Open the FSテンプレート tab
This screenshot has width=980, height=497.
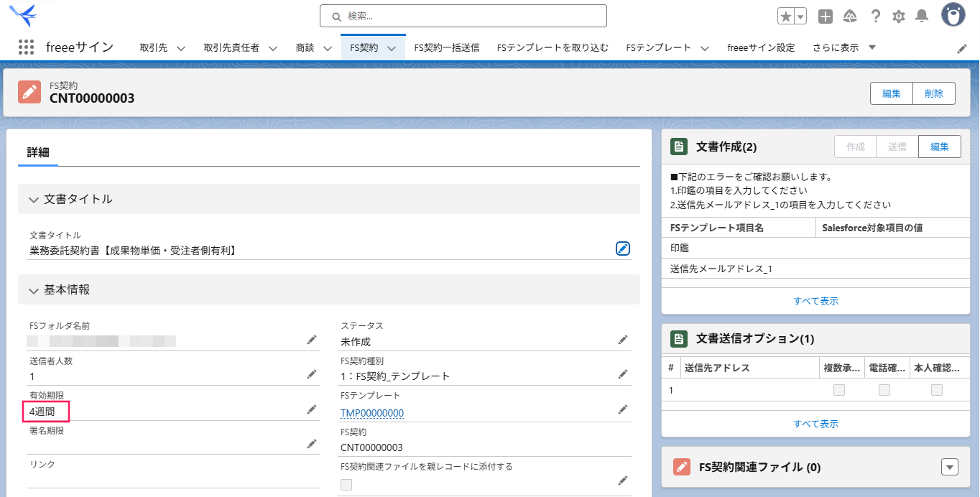click(659, 47)
